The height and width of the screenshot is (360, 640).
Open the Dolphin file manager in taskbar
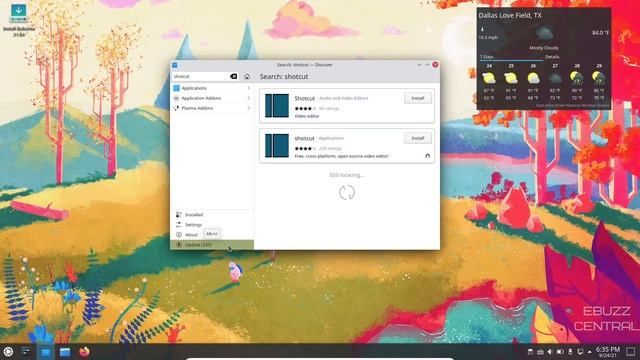(x=65, y=351)
